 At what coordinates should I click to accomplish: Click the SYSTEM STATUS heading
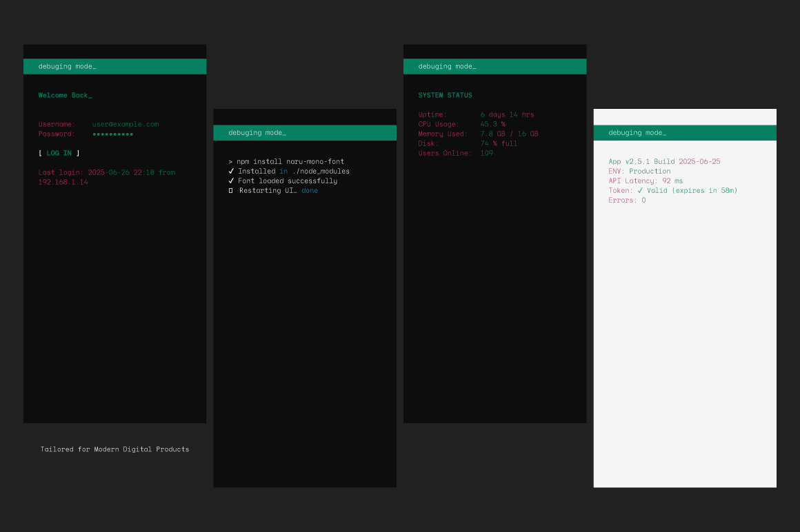(445, 95)
